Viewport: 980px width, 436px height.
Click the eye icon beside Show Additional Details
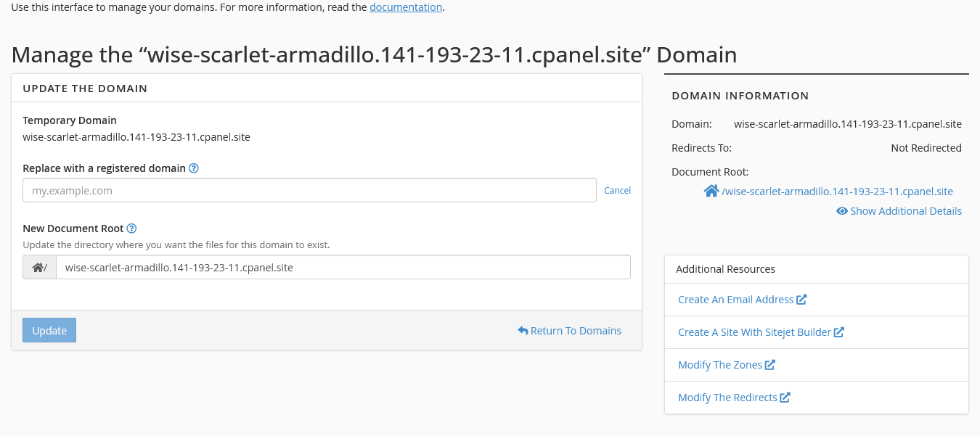(842, 211)
